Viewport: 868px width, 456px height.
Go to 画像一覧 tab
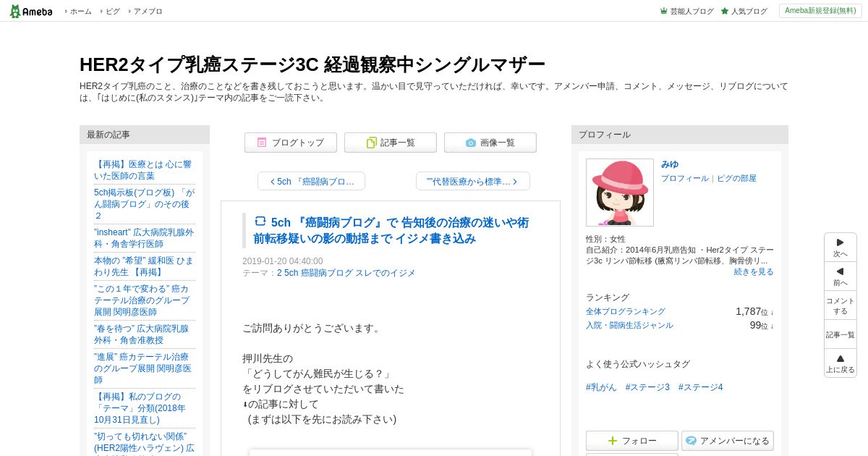[490, 143]
